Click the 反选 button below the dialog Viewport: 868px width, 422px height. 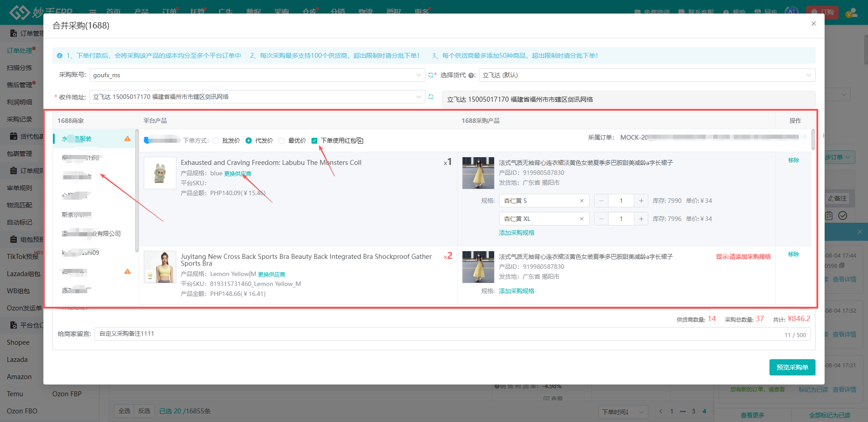144,411
